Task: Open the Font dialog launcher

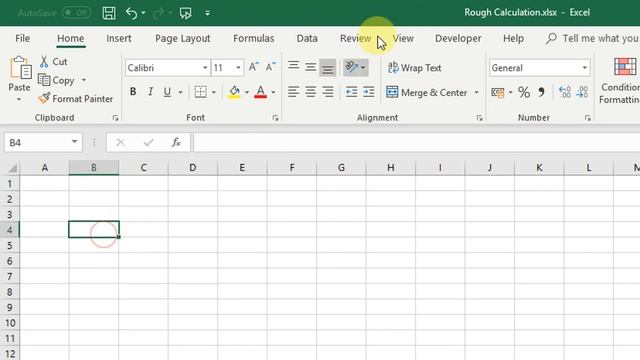Action: click(276, 118)
